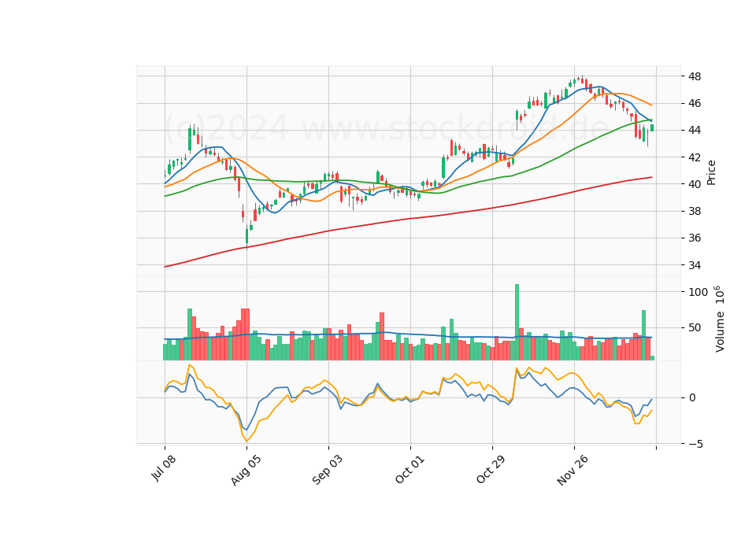Click the last green candlestick on right
Image resolution: width=756 pixels, height=543 pixels.
point(652,127)
